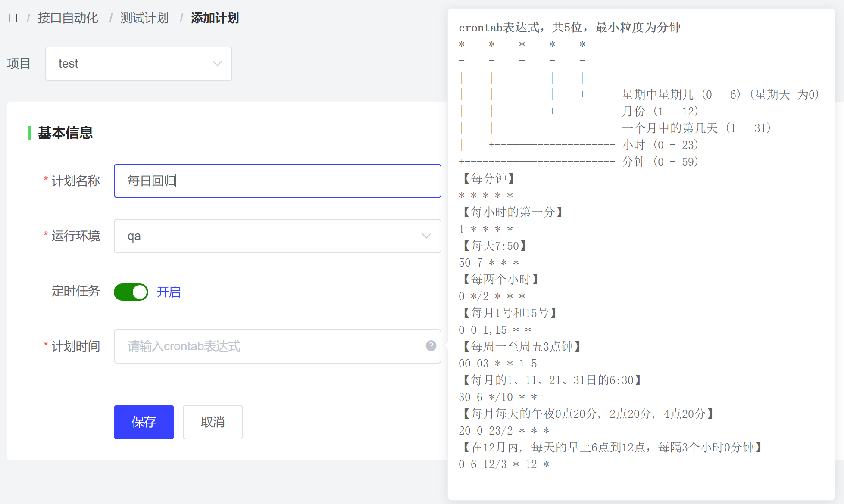
Task: Click the 添加计划 breadcrumb item
Action: pyautogui.click(x=215, y=18)
